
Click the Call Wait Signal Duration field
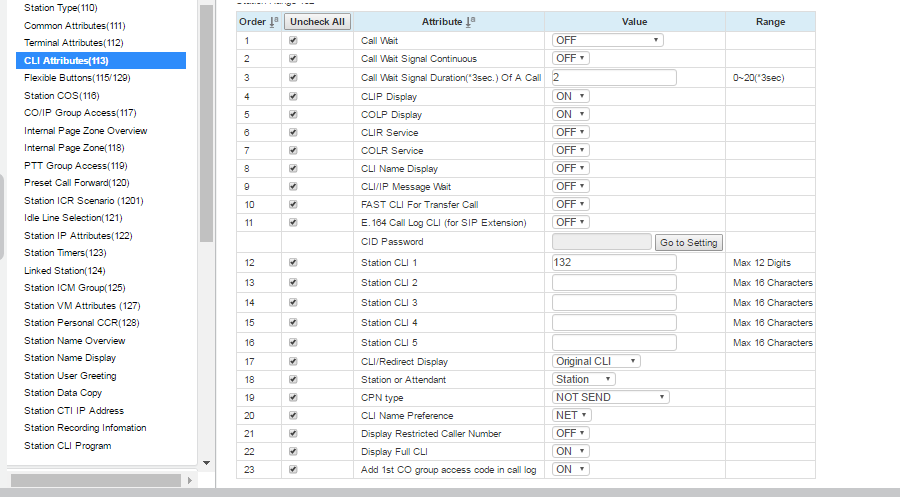coord(613,78)
